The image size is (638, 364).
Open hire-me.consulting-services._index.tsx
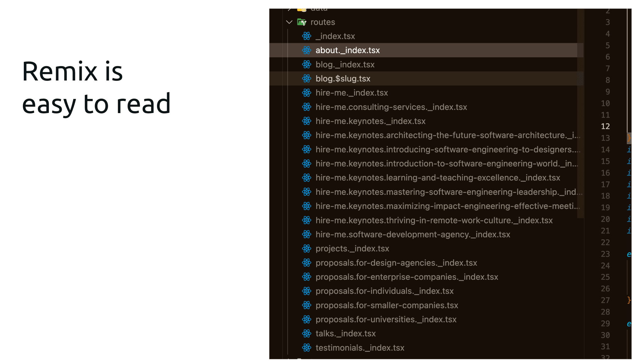(x=391, y=107)
